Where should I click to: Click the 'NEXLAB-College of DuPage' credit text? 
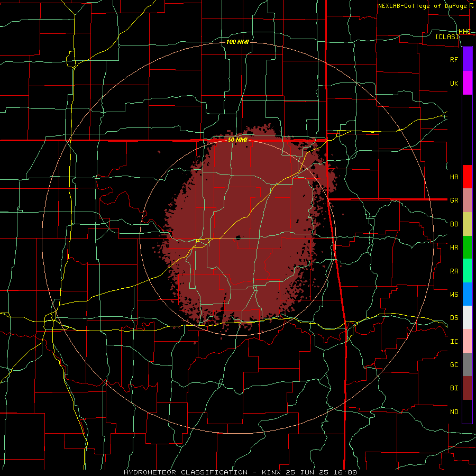[x=422, y=6]
